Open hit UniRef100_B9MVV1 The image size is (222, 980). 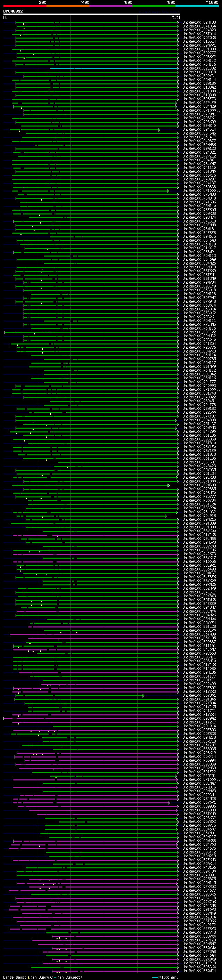click(x=199, y=45)
